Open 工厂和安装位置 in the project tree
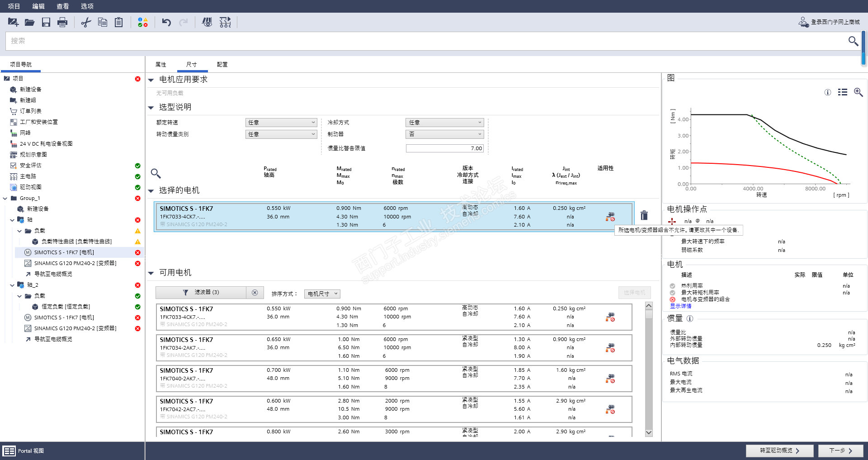 click(39, 122)
